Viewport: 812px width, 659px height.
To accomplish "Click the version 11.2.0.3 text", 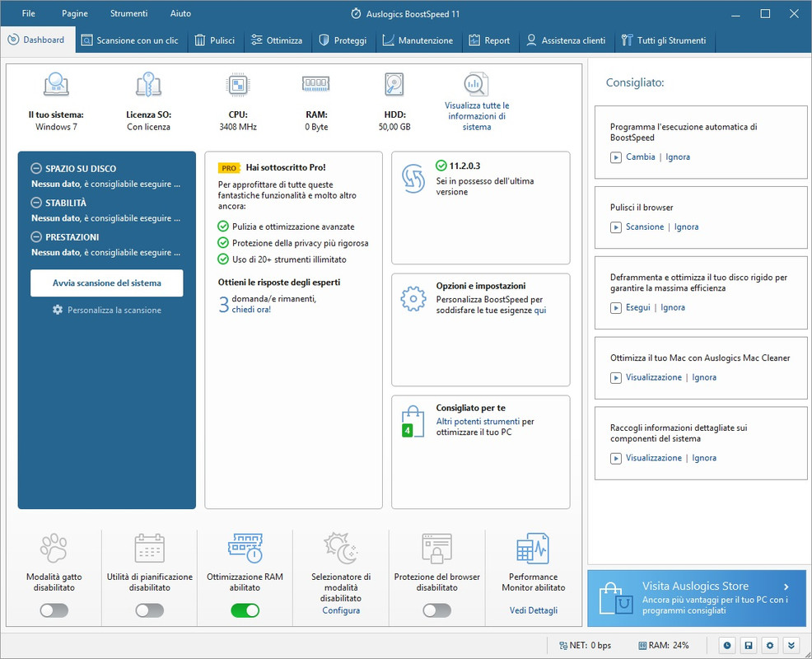I will point(464,166).
